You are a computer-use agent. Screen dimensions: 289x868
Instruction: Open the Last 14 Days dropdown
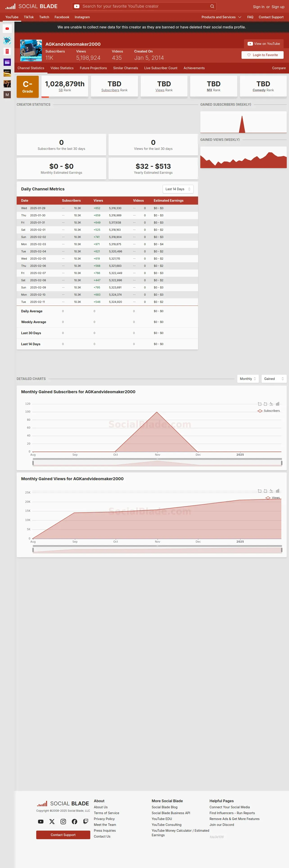pos(178,189)
